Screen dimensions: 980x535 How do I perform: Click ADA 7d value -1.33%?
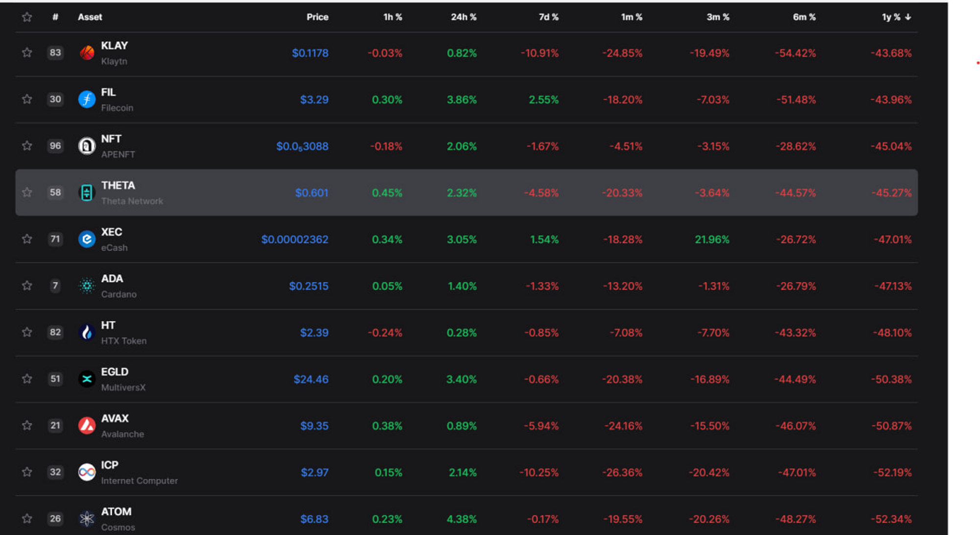542,286
